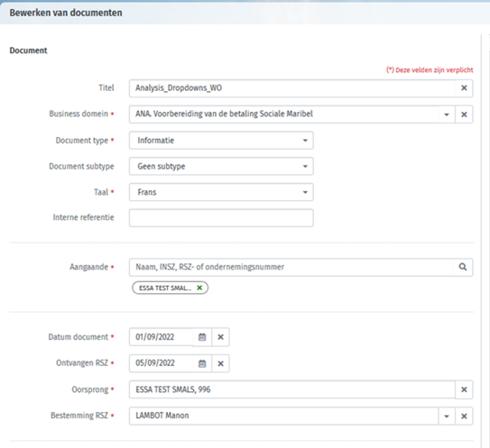Click the Oorsprong text field
Viewport: 490px width, 448px height.
[x=292, y=389]
